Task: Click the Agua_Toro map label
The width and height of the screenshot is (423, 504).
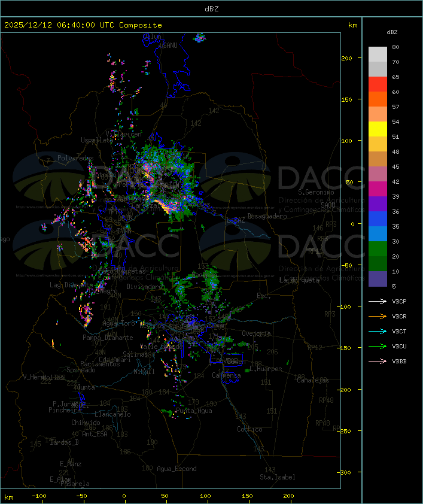Action: pos(118,323)
